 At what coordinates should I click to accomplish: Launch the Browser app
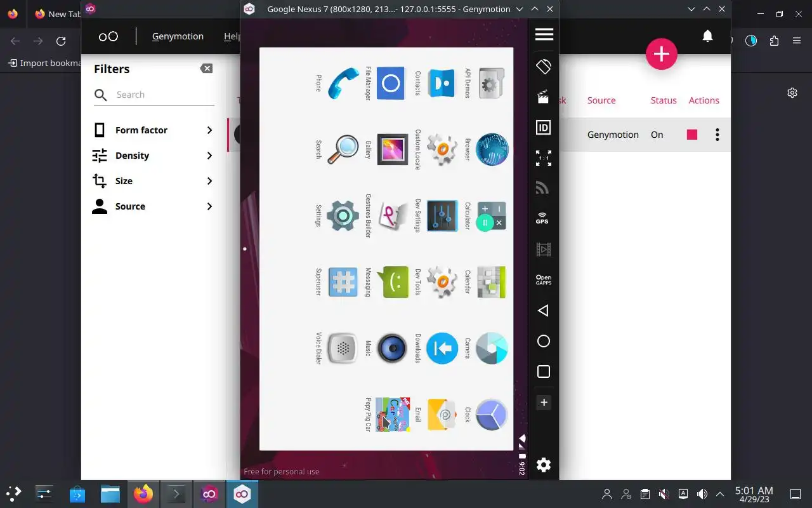pyautogui.click(x=492, y=150)
